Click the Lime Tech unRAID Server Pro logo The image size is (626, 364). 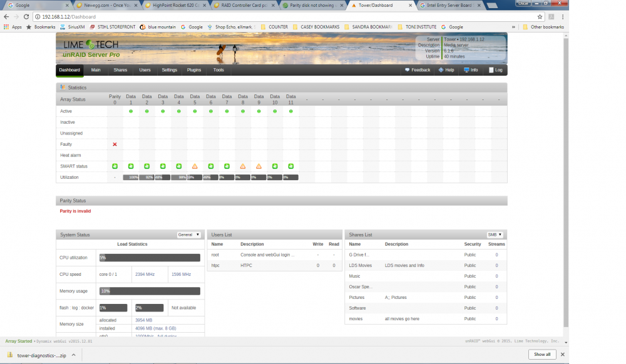click(91, 49)
